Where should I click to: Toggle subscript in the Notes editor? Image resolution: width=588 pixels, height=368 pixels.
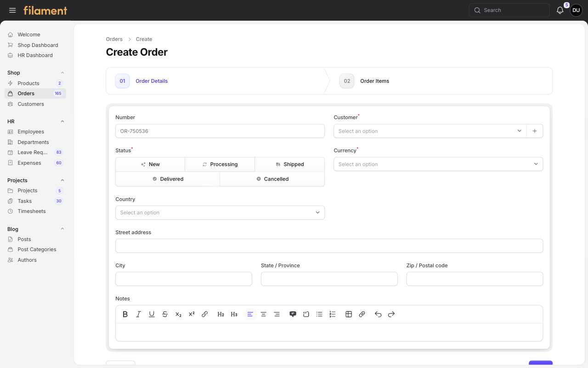178,314
